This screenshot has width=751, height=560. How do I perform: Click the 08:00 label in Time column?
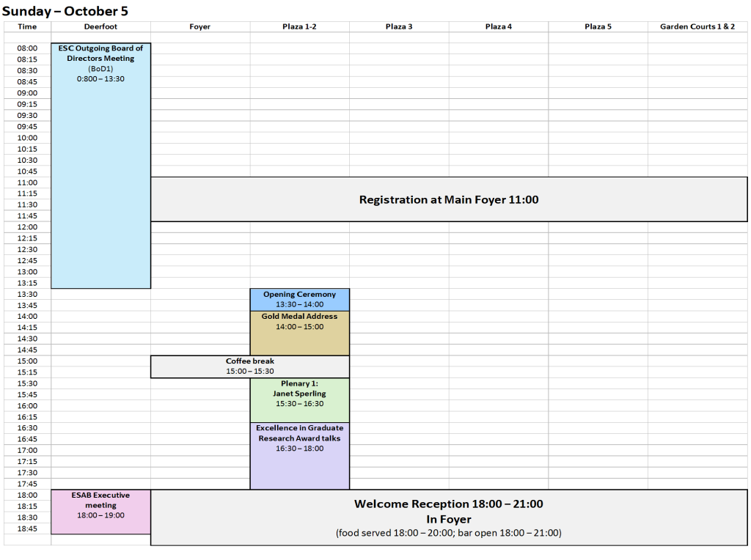27,48
